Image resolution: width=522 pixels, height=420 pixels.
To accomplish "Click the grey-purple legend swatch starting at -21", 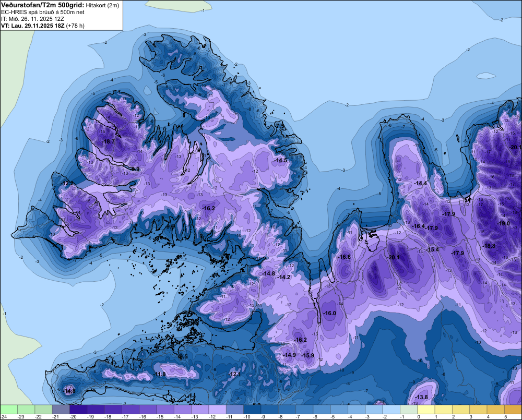I will pyautogui.click(x=61, y=409).
